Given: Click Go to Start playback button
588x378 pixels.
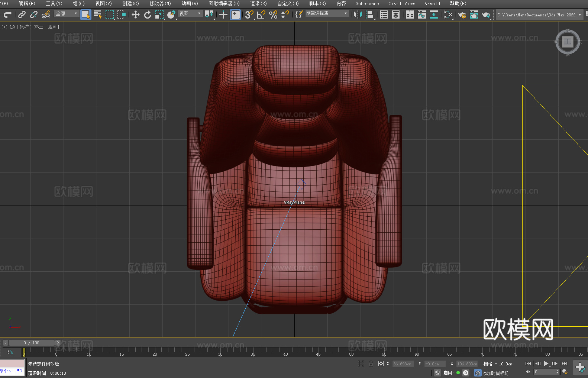Looking at the screenshot, I should point(528,364).
